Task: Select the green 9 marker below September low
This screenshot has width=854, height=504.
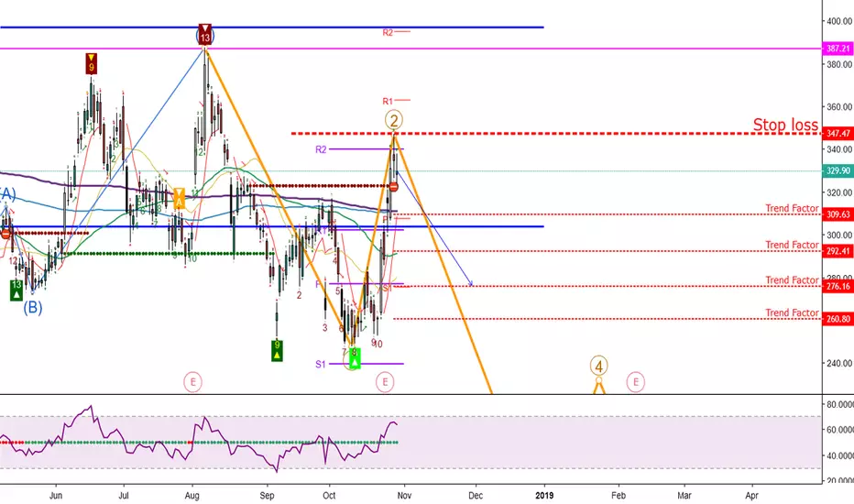Action: coord(277,350)
